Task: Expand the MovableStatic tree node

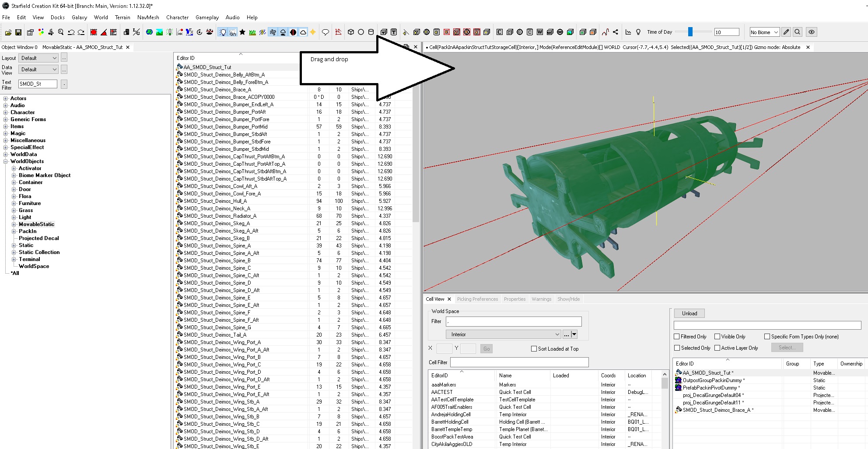Action: [14, 224]
